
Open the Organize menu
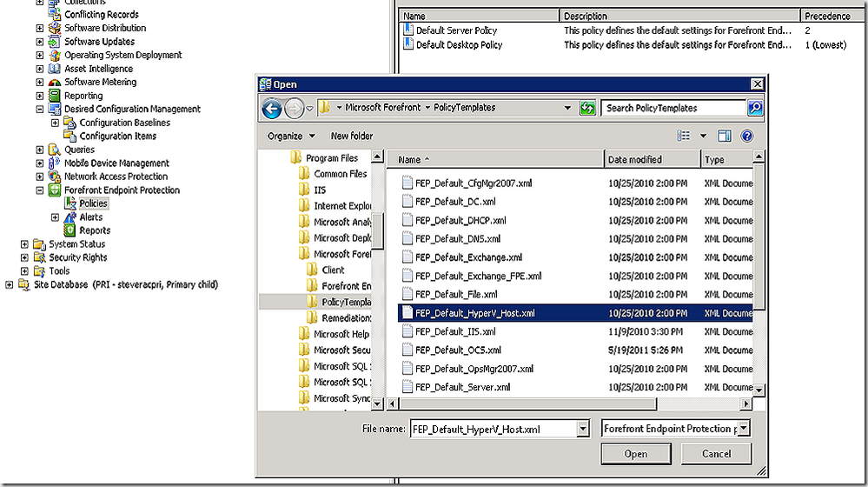(291, 136)
